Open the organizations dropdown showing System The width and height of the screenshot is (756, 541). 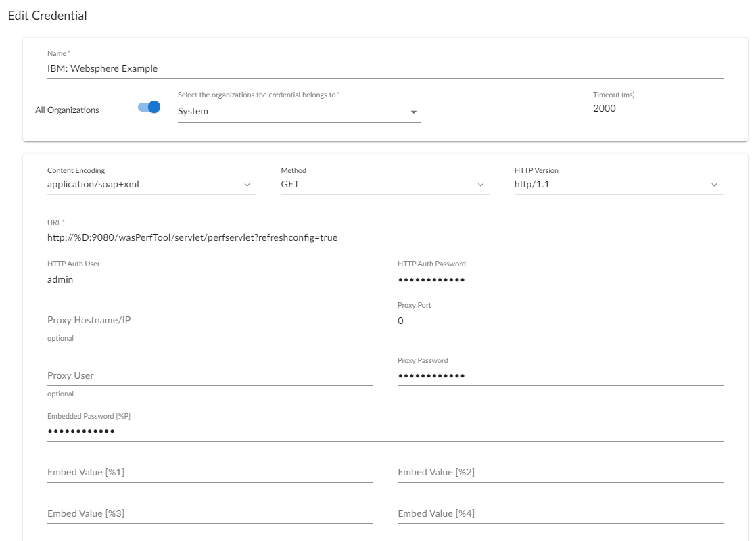(x=299, y=112)
